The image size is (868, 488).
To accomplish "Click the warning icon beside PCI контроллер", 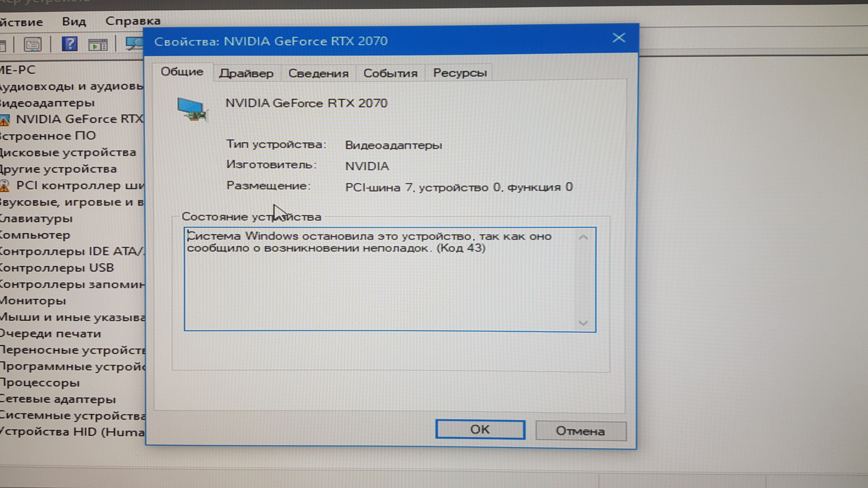I will [5, 186].
